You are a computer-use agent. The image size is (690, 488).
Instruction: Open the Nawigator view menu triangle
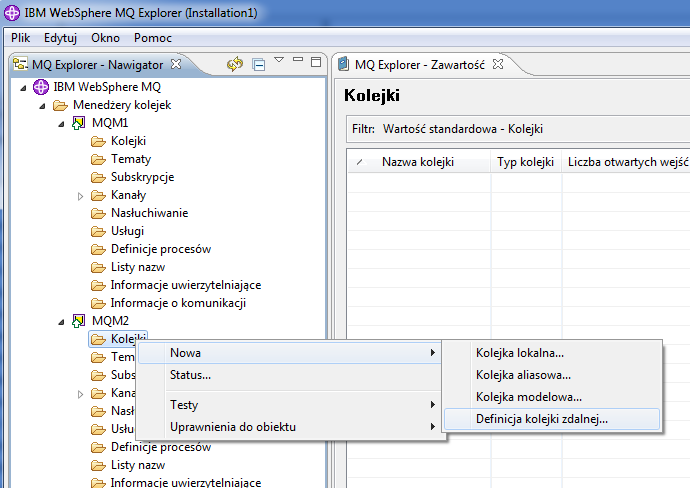point(279,59)
